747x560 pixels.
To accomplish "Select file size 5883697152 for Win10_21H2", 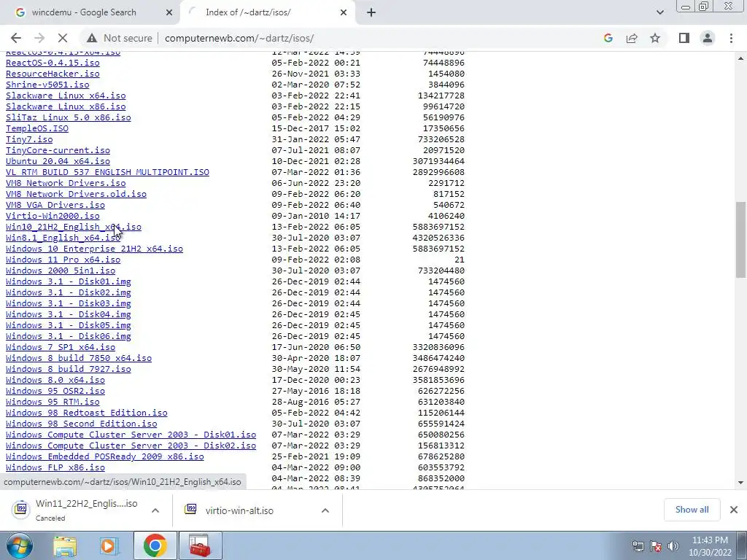I will click(x=438, y=227).
